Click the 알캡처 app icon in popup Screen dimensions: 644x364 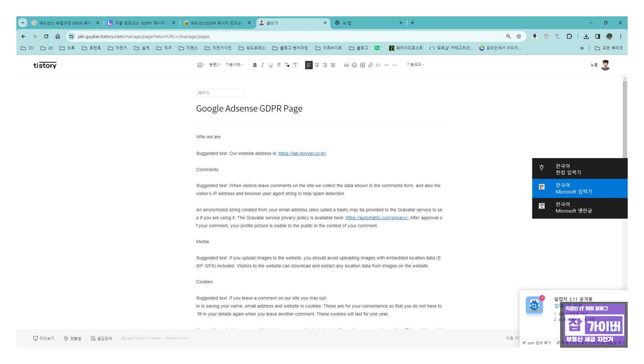534,305
